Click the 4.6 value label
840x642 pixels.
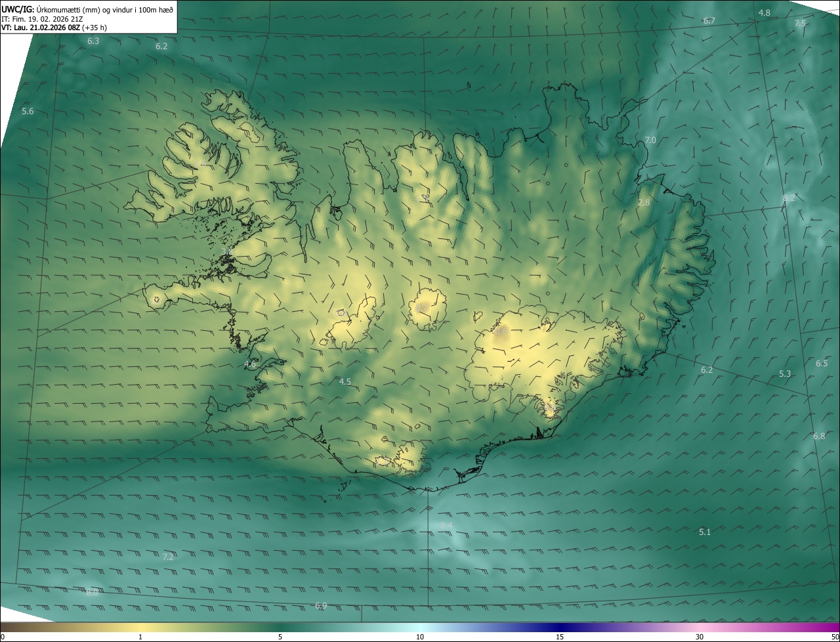coord(250,364)
